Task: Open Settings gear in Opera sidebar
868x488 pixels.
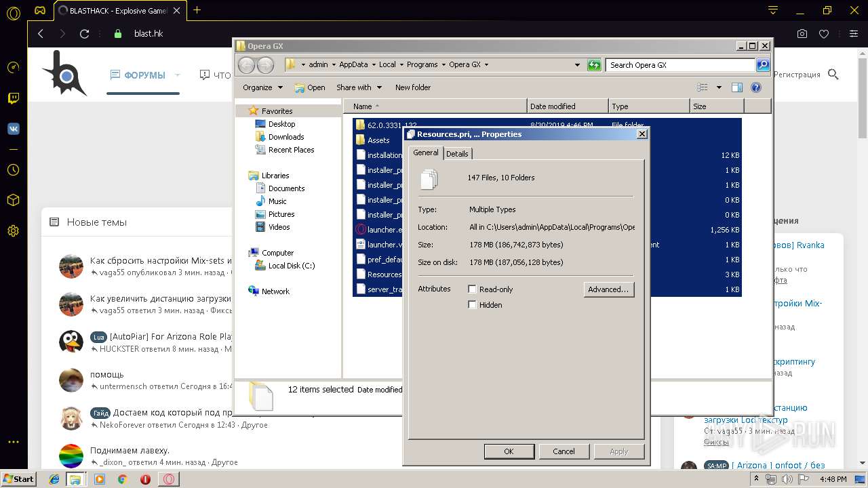Action: coord(13,230)
